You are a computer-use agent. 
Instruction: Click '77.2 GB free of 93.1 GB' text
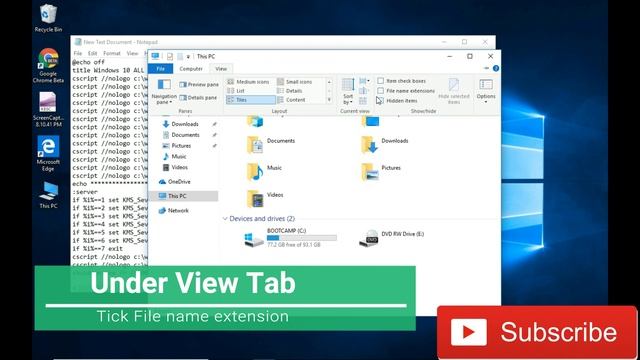pyautogui.click(x=293, y=244)
